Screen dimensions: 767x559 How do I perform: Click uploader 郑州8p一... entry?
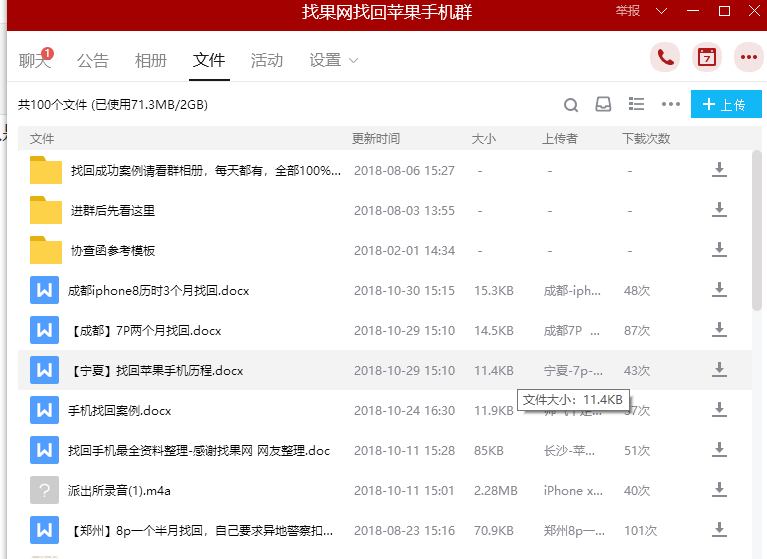(574, 531)
